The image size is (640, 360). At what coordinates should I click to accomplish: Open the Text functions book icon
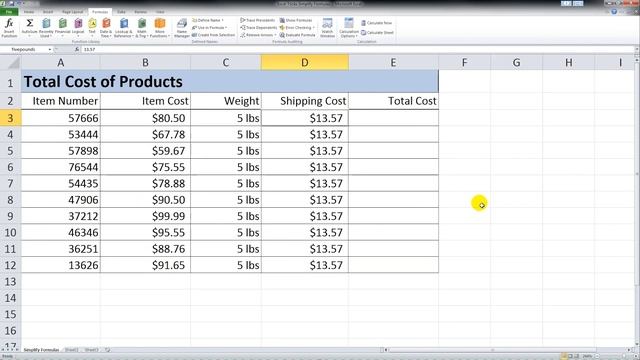click(x=92, y=28)
